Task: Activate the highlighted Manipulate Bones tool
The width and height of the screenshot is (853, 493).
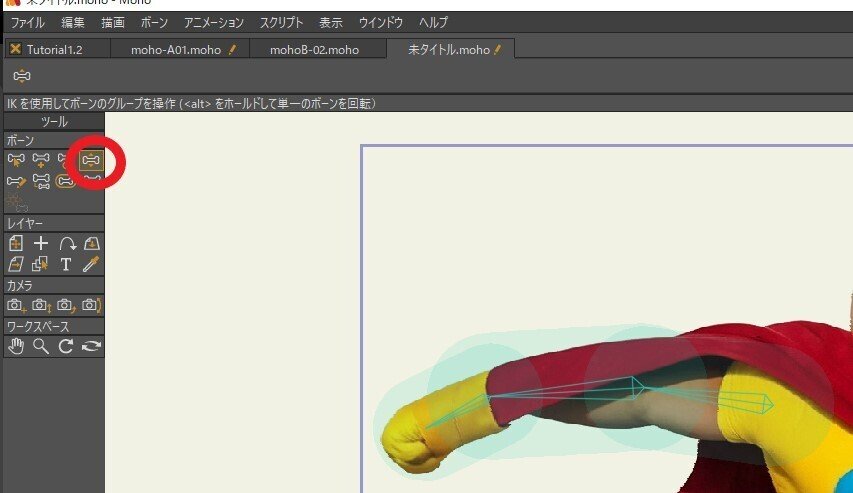Action: pyautogui.click(x=91, y=161)
